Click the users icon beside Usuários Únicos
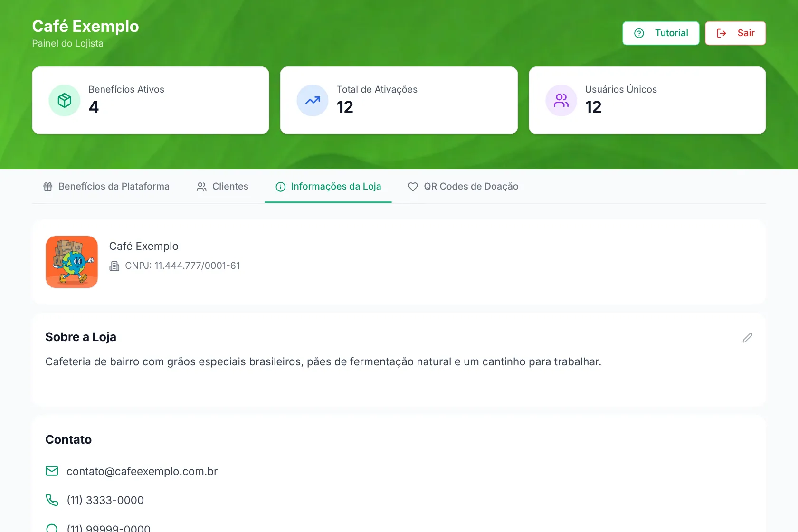This screenshot has width=798, height=532. [x=561, y=100]
